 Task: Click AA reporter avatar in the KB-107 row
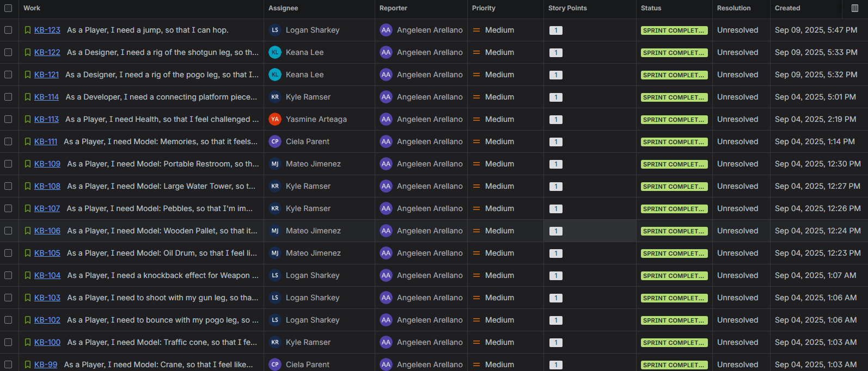pyautogui.click(x=386, y=208)
